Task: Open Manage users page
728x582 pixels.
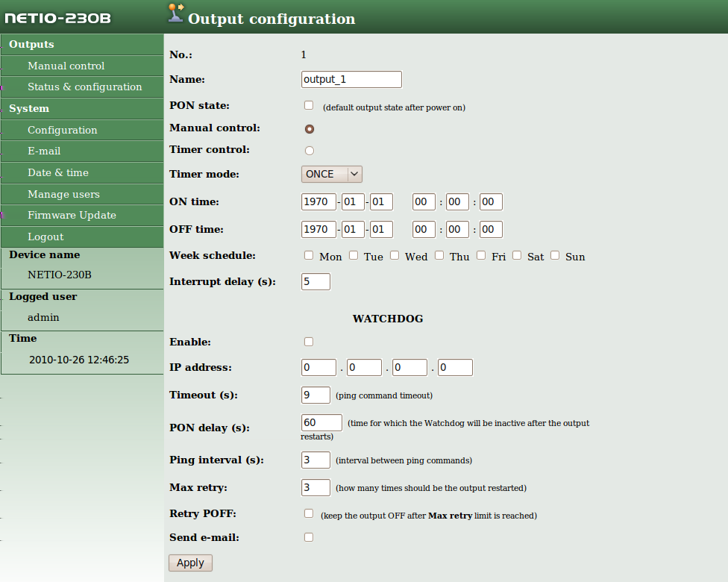Action: (63, 194)
